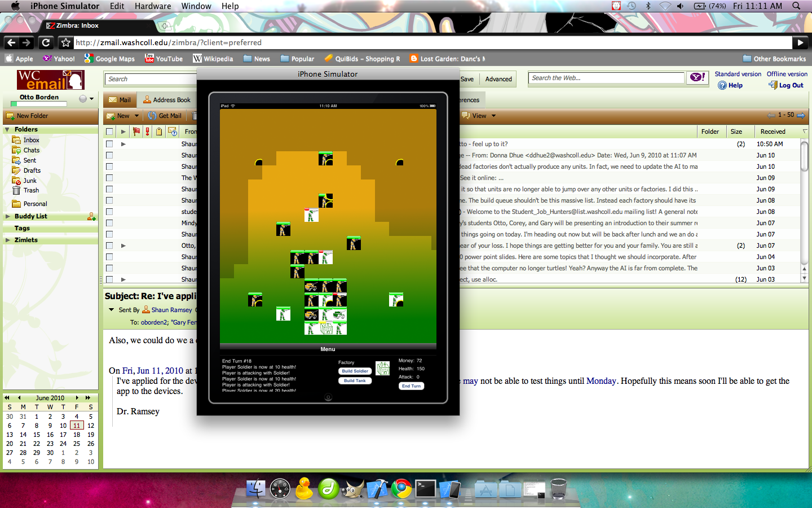
Task: Expand the Otto conversation thread with two messages
Action: (x=123, y=246)
